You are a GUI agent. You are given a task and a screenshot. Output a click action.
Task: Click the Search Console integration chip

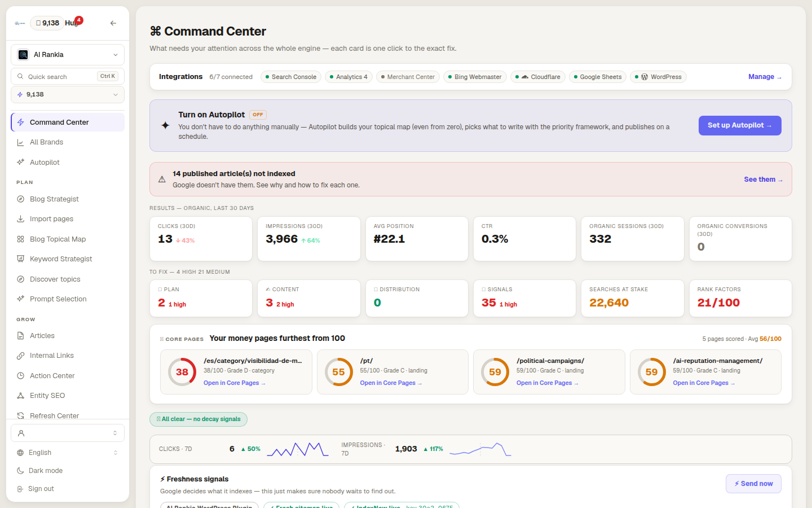291,77
